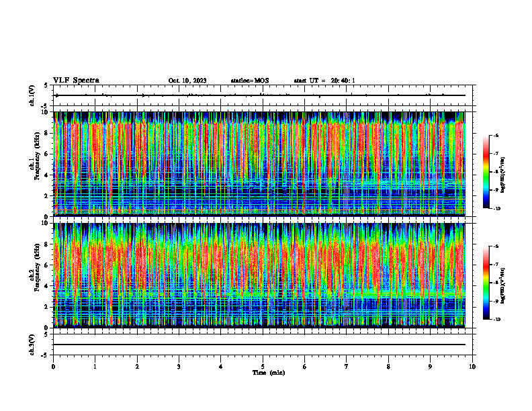Click time-axis tick label '1'

pos(95,367)
